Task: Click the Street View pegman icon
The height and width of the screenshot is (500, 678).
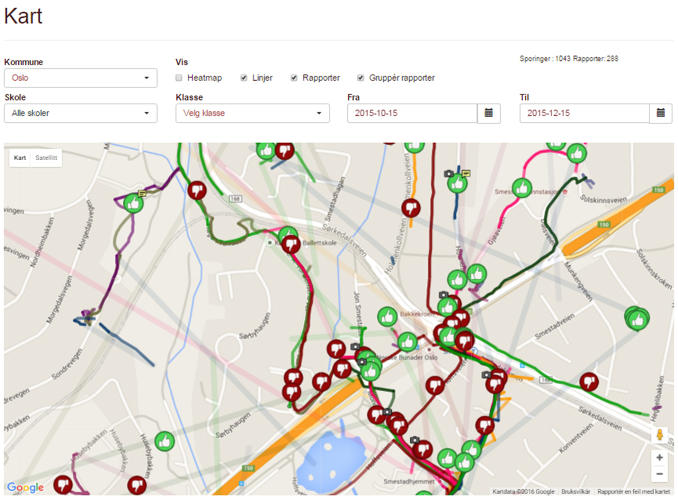Action: pos(659,434)
